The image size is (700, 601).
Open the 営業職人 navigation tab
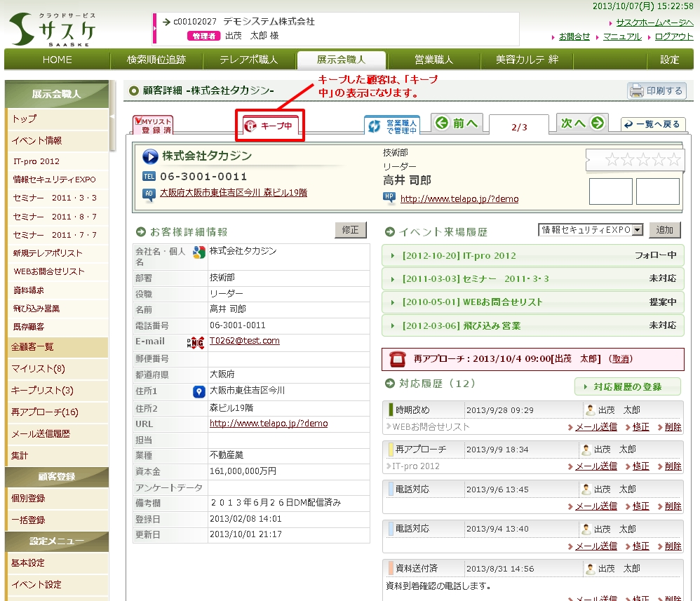tap(433, 60)
